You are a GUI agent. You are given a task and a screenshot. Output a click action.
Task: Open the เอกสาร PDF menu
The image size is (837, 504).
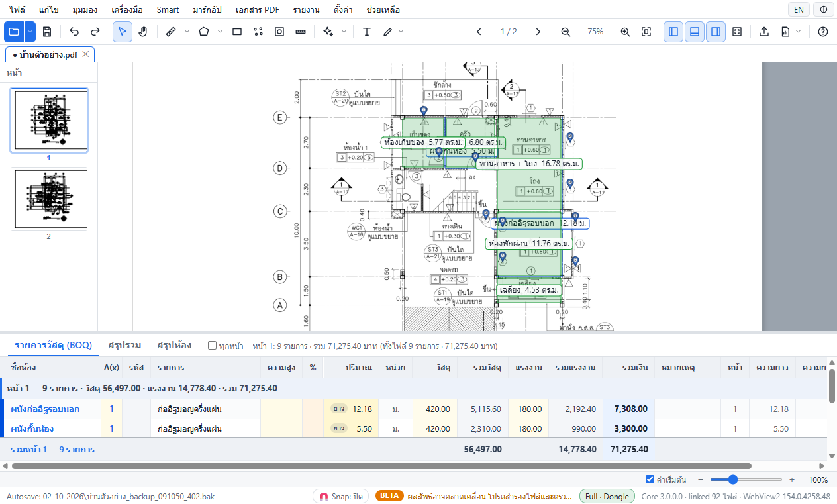257,10
